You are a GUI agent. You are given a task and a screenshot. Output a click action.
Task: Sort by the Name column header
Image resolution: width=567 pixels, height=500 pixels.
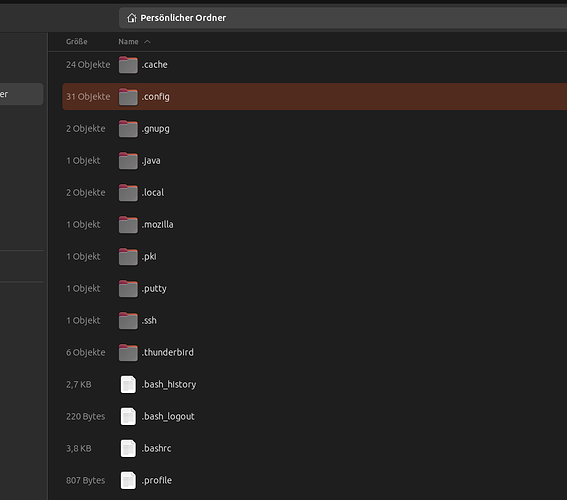[x=128, y=42]
